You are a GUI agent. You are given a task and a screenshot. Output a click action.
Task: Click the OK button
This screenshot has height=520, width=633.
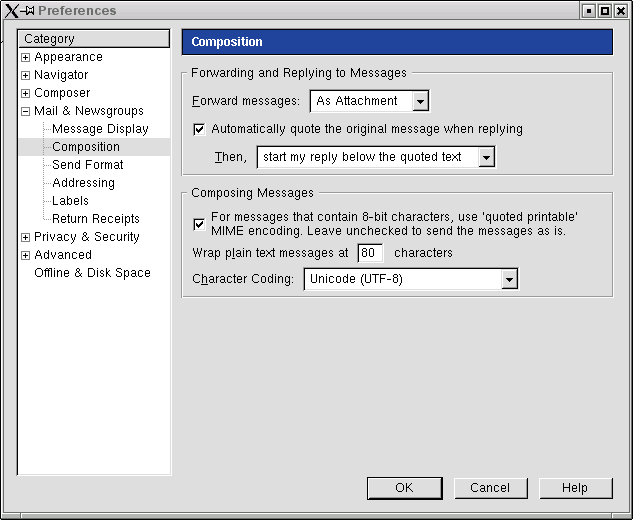(404, 488)
